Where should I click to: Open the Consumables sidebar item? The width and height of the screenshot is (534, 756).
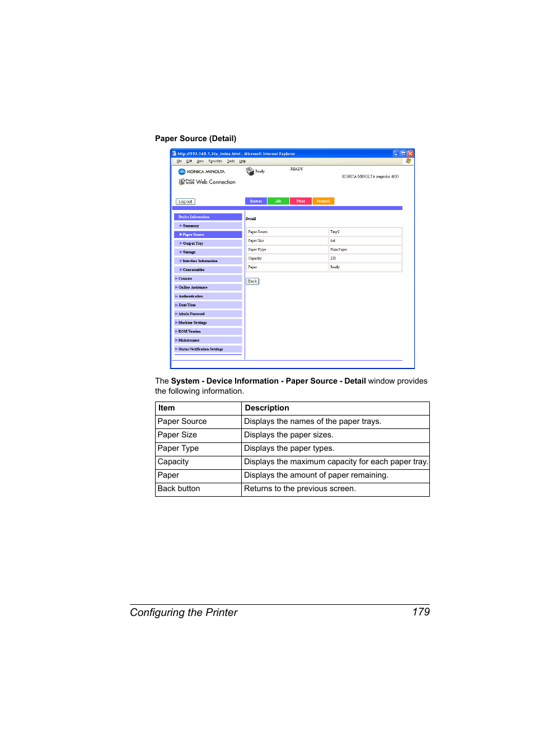point(208,270)
